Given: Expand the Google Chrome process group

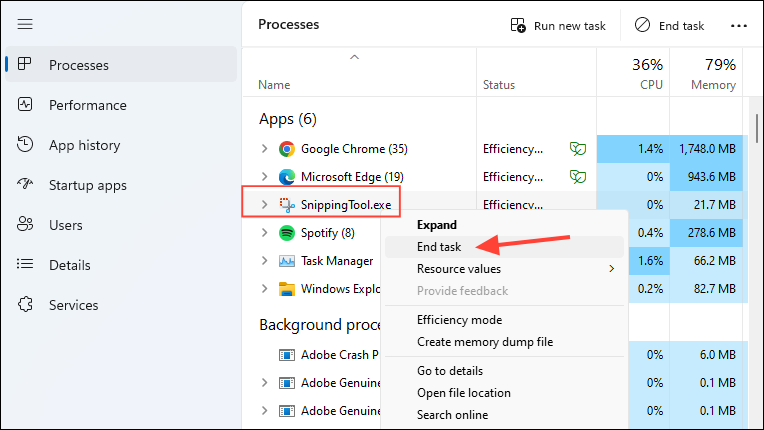Looking at the screenshot, I should [x=264, y=149].
